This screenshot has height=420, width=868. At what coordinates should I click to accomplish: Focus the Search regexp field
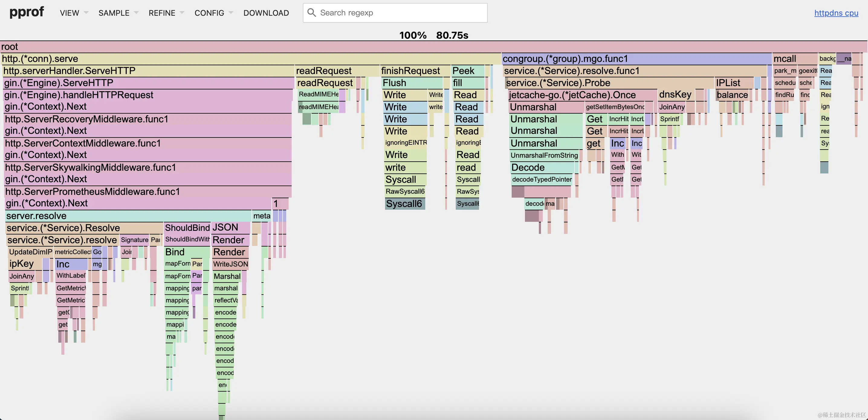(401, 13)
